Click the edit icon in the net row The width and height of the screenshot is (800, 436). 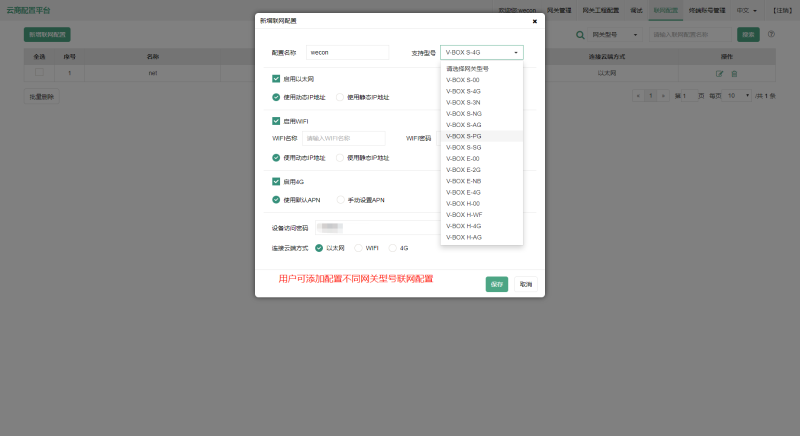[719, 74]
